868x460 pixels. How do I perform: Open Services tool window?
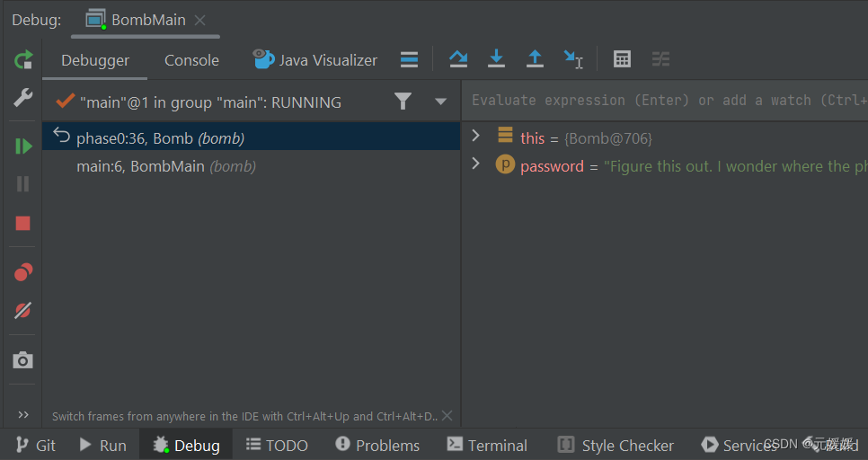739,445
